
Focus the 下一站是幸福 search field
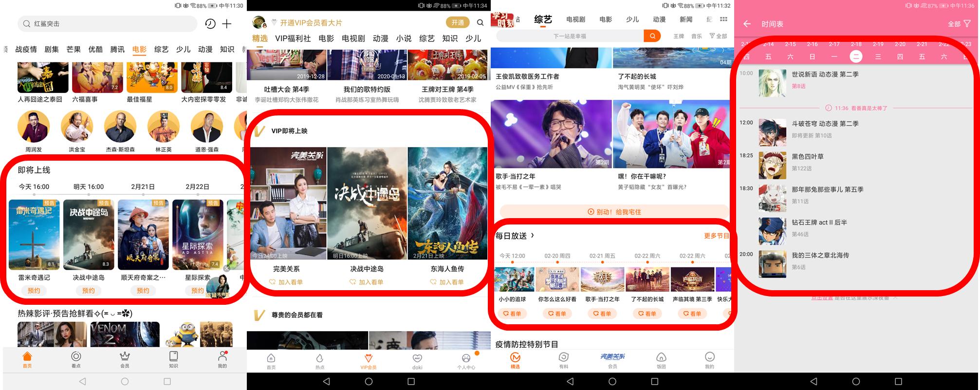(570, 36)
